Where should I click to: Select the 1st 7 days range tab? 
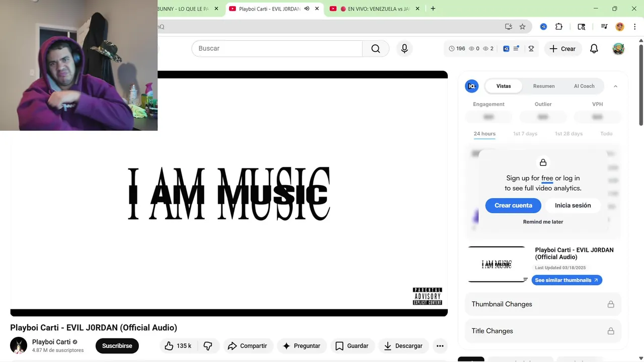[525, 134]
